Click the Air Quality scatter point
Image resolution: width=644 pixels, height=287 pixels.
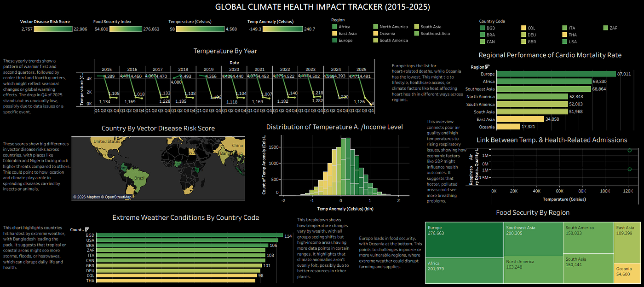pos(629,151)
